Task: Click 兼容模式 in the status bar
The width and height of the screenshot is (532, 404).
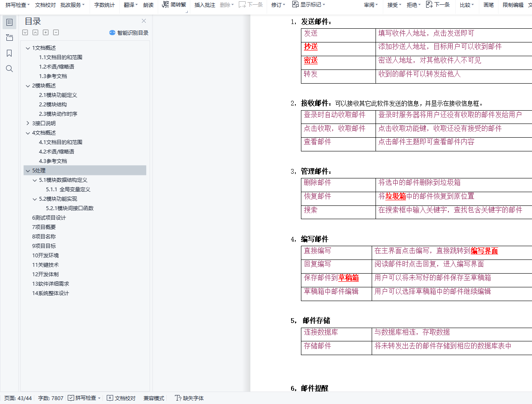Action: [x=154, y=398]
